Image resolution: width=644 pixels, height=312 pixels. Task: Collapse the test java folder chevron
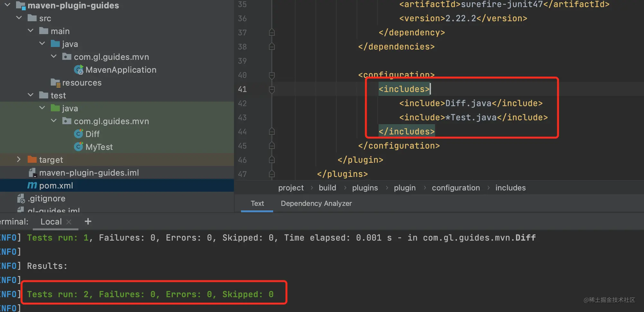click(x=42, y=108)
